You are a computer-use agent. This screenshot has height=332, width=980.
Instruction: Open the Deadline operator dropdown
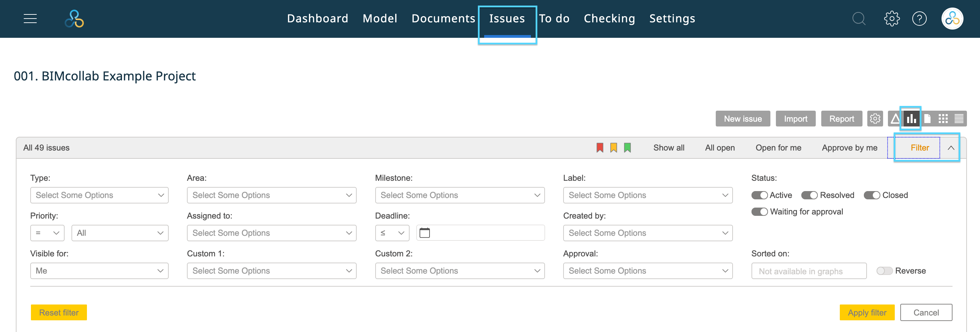pos(392,233)
